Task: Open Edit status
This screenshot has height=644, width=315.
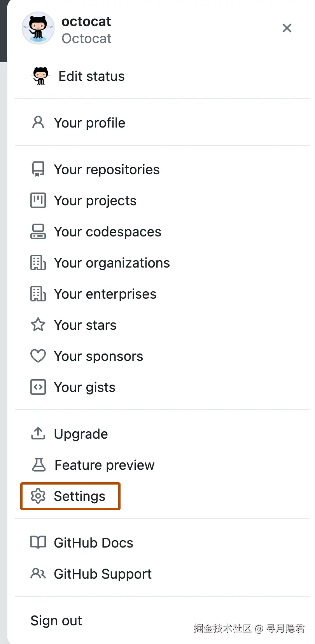Action: [91, 76]
